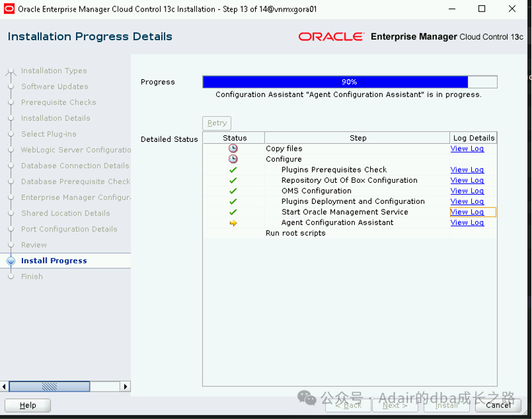
Task: Click the green checkmark for OMS Configuration
Action: point(233,191)
